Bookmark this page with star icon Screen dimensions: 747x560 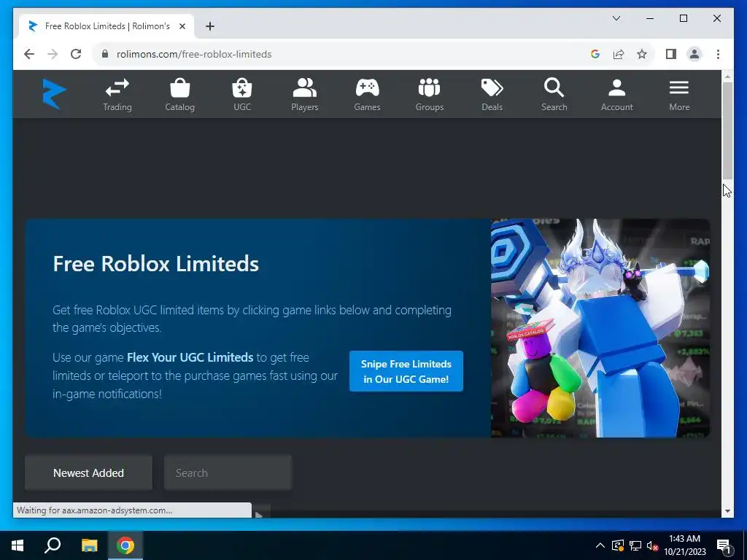pos(642,54)
